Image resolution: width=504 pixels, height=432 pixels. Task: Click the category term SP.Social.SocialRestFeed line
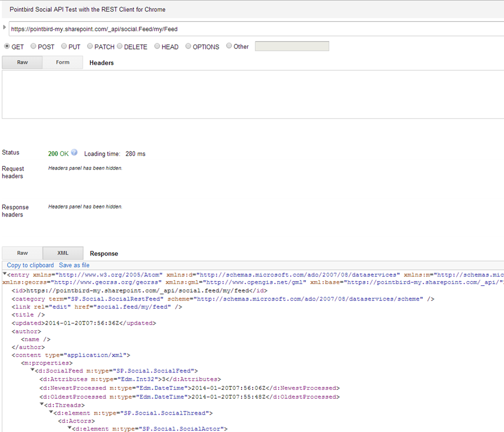coord(223,299)
